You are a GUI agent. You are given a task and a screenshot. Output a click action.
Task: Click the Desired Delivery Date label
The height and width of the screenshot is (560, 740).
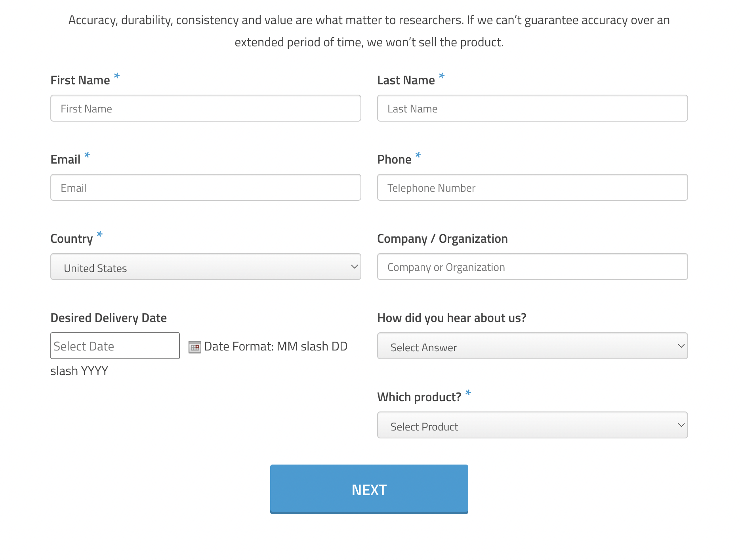coord(109,318)
